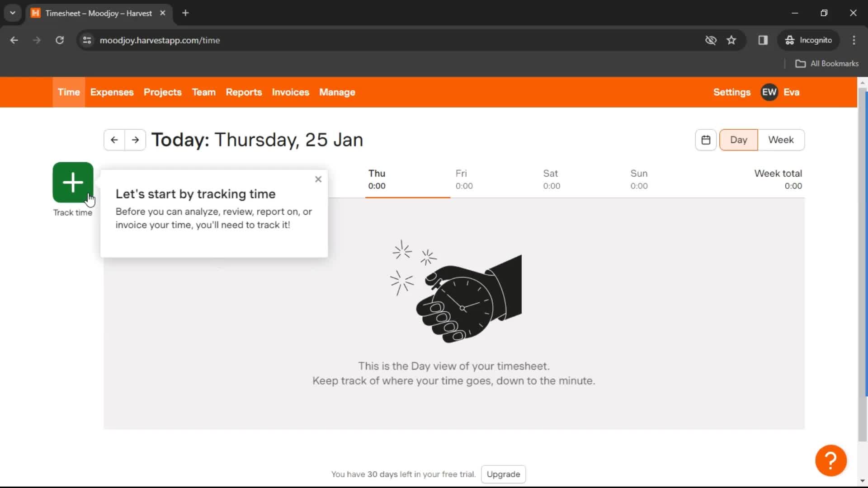Open the Invoices navigation dropdown
The image size is (868, 488).
click(290, 92)
